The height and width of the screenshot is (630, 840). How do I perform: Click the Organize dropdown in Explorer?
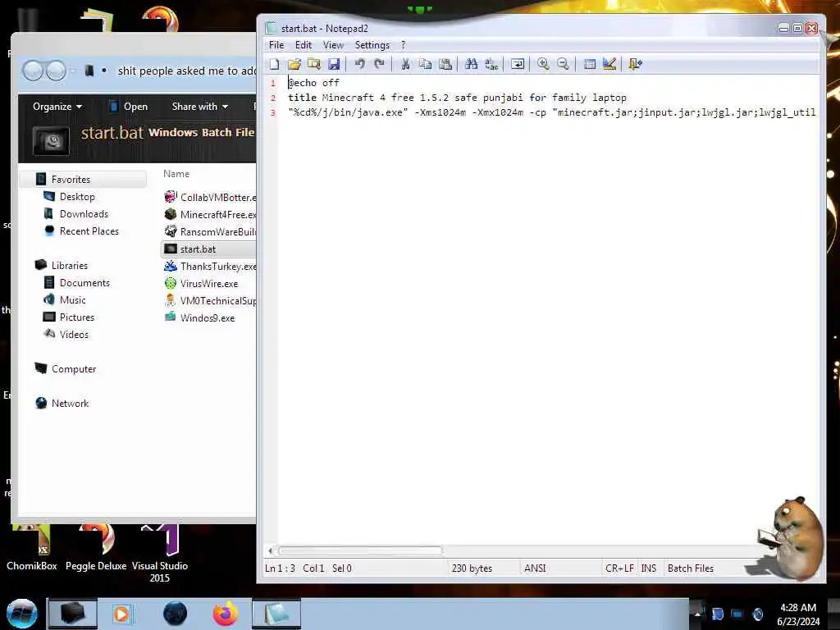pyautogui.click(x=57, y=107)
